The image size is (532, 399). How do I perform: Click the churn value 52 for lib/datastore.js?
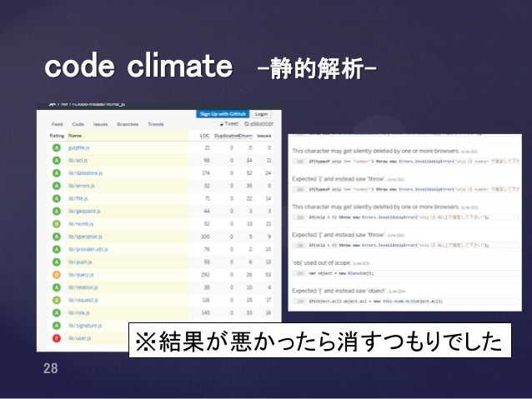click(249, 173)
